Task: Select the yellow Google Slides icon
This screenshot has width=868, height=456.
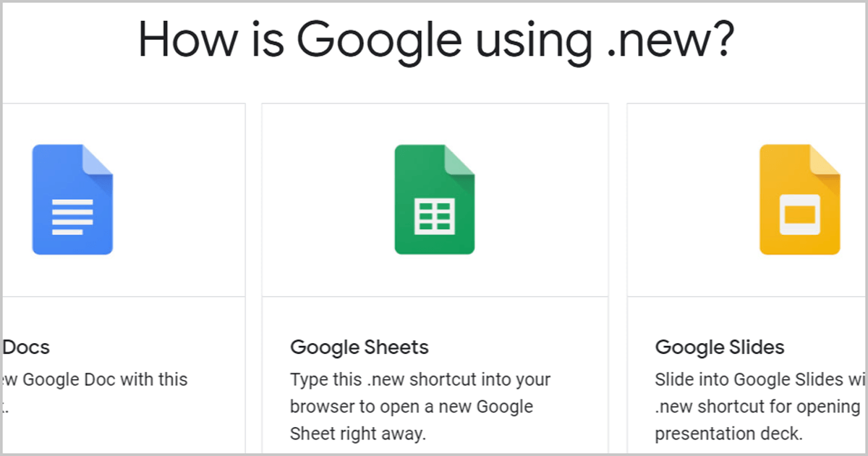Action: click(799, 200)
